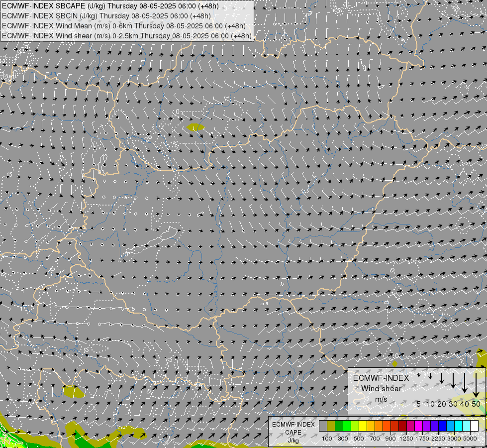Click the olive CAPE patch in the southwest
The width and height of the screenshot is (487, 448).
(x=74, y=392)
